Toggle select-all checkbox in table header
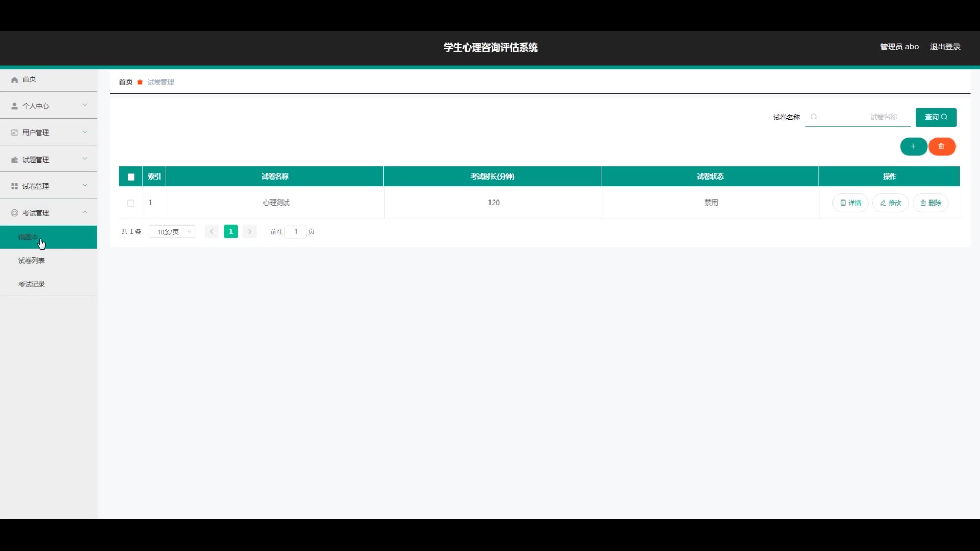This screenshot has width=980, height=551. coord(131,177)
